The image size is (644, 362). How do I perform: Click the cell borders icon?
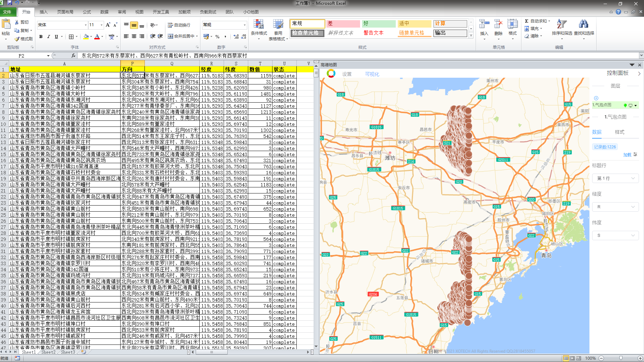[71, 37]
